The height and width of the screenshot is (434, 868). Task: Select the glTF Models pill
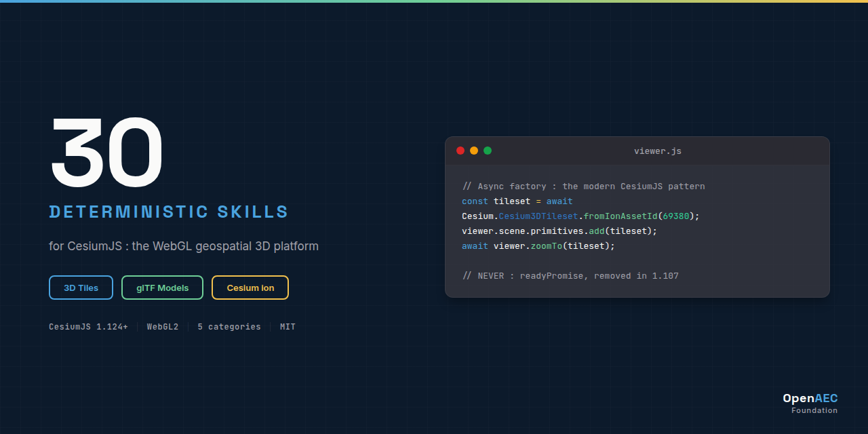coord(162,288)
